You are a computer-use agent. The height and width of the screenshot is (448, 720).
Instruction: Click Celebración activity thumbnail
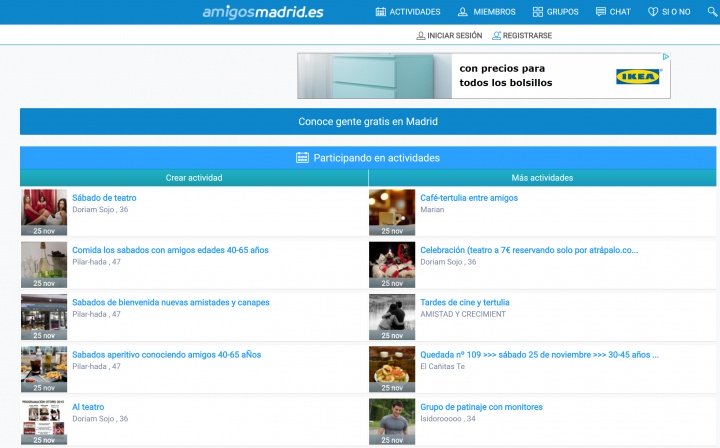[x=392, y=264]
